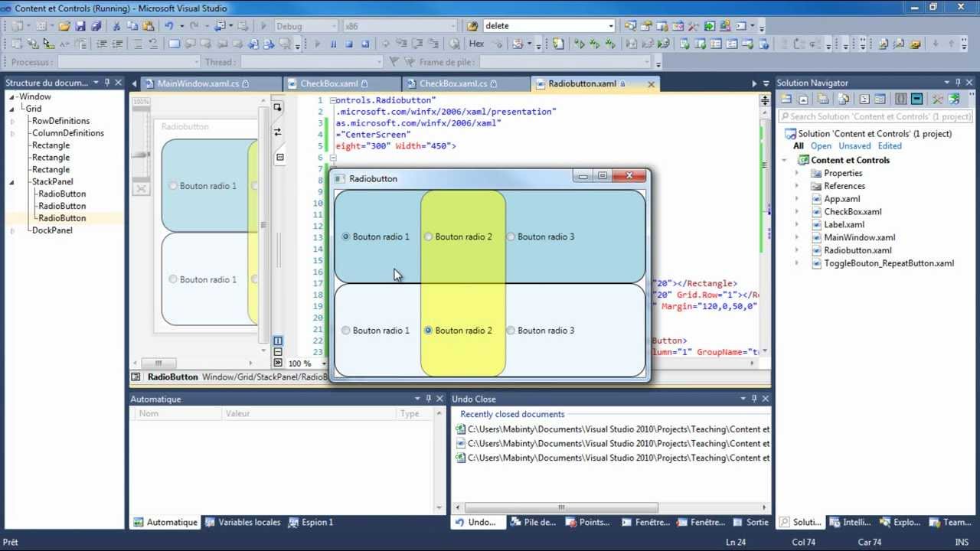Image resolution: width=980 pixels, height=551 pixels.
Task: Select Bouton radio 1 in the bottom row
Action: pyautogui.click(x=375, y=331)
